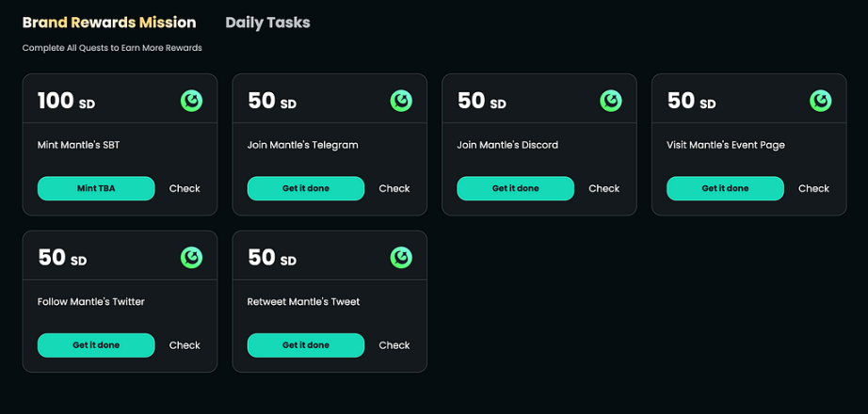Click the green coin icon on Mint Mantle's SBT card
The image size is (868, 414).
tap(192, 100)
